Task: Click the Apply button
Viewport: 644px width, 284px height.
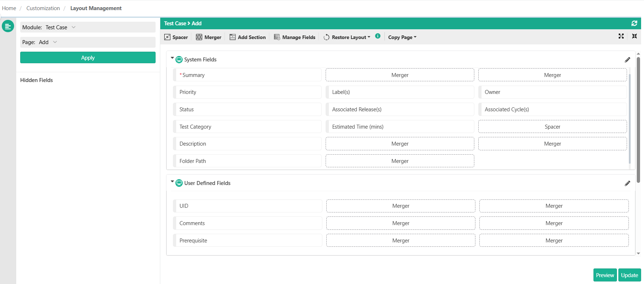Action: [x=88, y=57]
